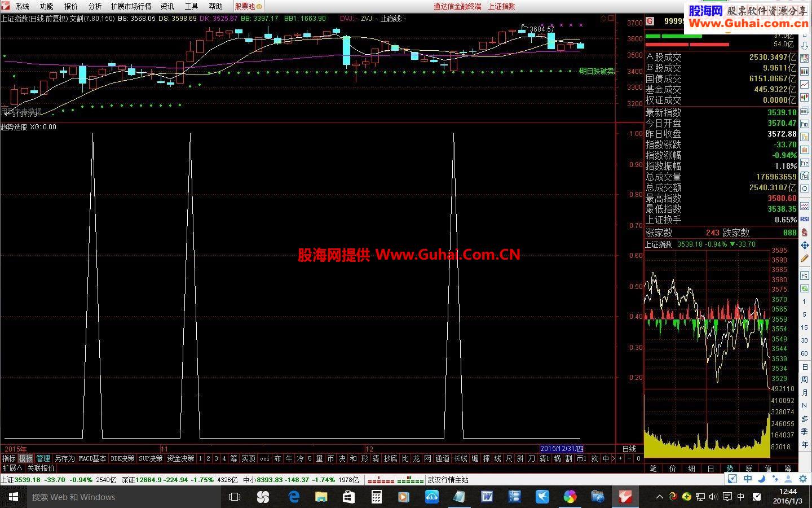Select weekly 周 period
Image resolution: width=812 pixels, height=508 pixels.
[x=805, y=379]
